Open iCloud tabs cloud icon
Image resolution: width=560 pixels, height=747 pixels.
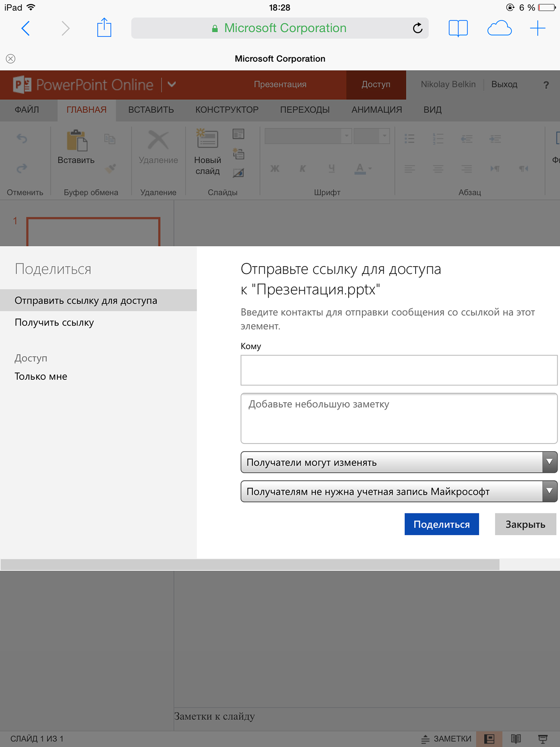(x=499, y=29)
